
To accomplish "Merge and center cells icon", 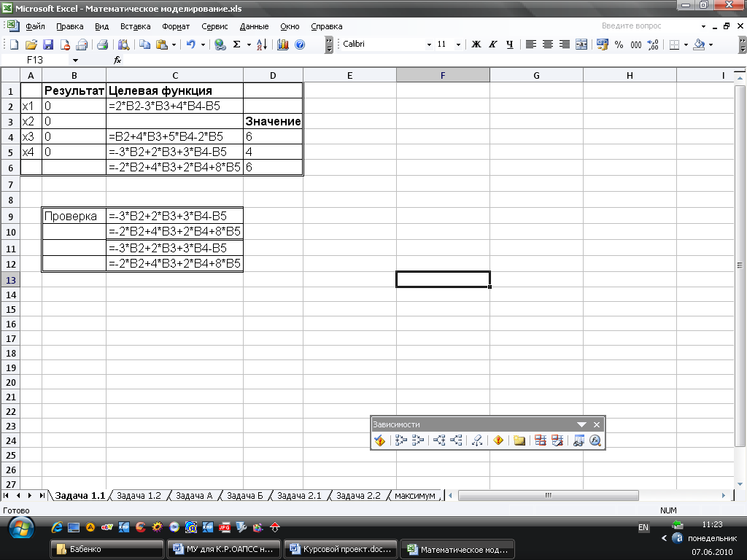I will coord(581,44).
